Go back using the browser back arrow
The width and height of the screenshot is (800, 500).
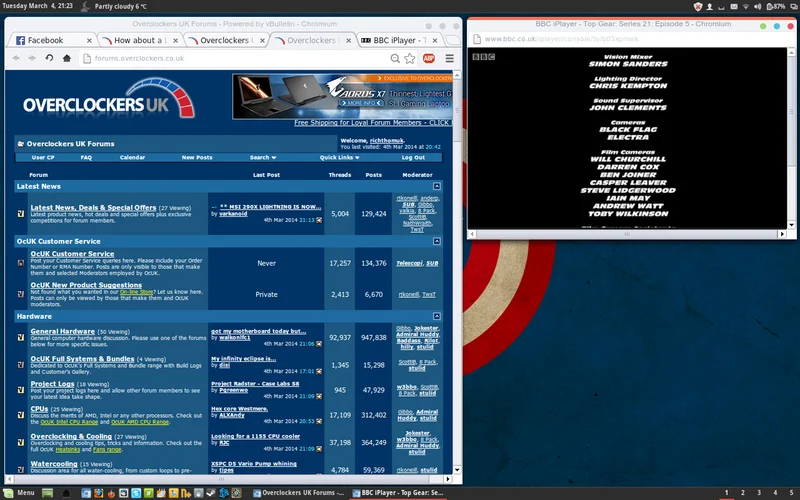(16, 58)
